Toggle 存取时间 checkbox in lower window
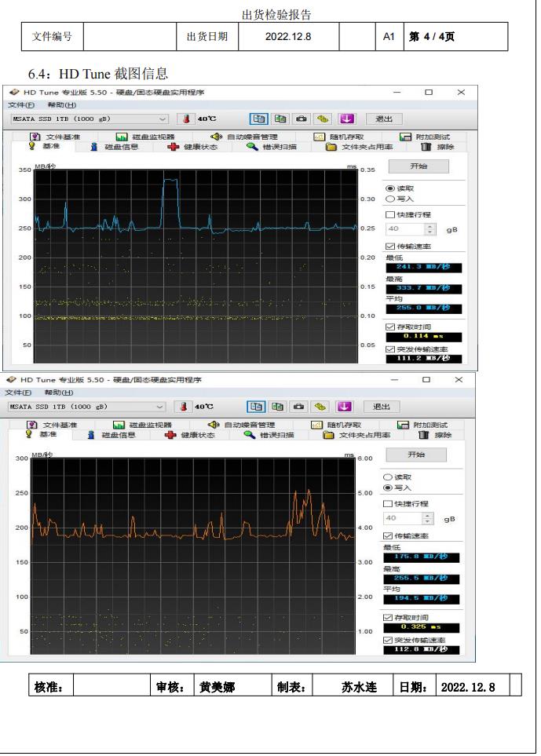 387,617
